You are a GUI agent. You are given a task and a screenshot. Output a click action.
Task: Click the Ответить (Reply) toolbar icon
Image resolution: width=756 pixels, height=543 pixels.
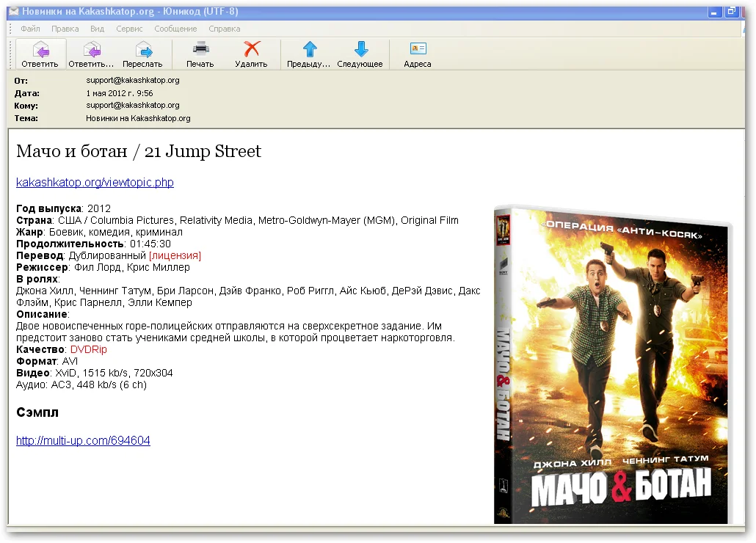point(40,50)
